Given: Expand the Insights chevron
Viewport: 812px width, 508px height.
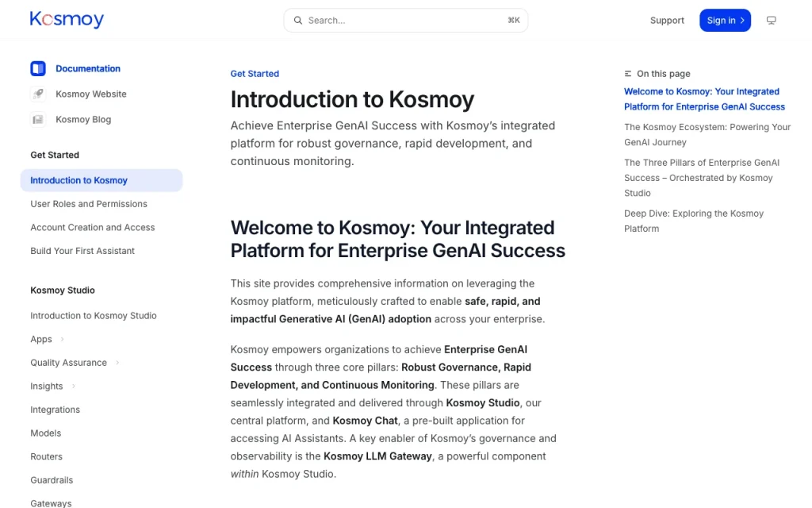Looking at the screenshot, I should [73, 387].
